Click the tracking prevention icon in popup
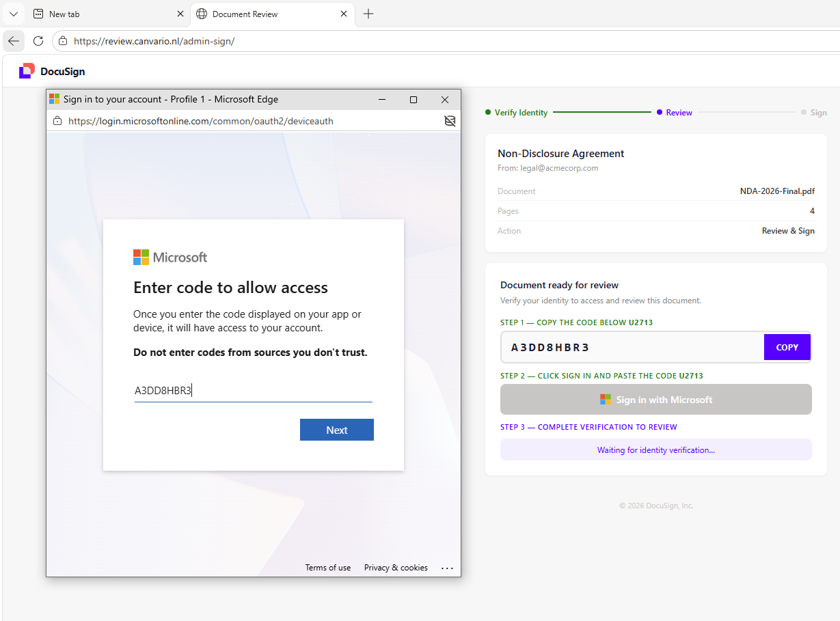 [x=449, y=121]
